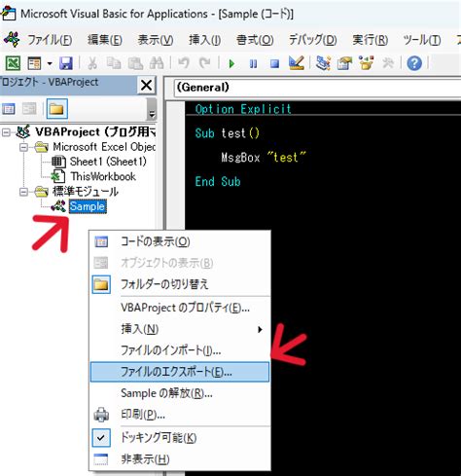Screen dimensions: 461x476
Task: Open Help with the question mark icon
Action: (x=414, y=63)
